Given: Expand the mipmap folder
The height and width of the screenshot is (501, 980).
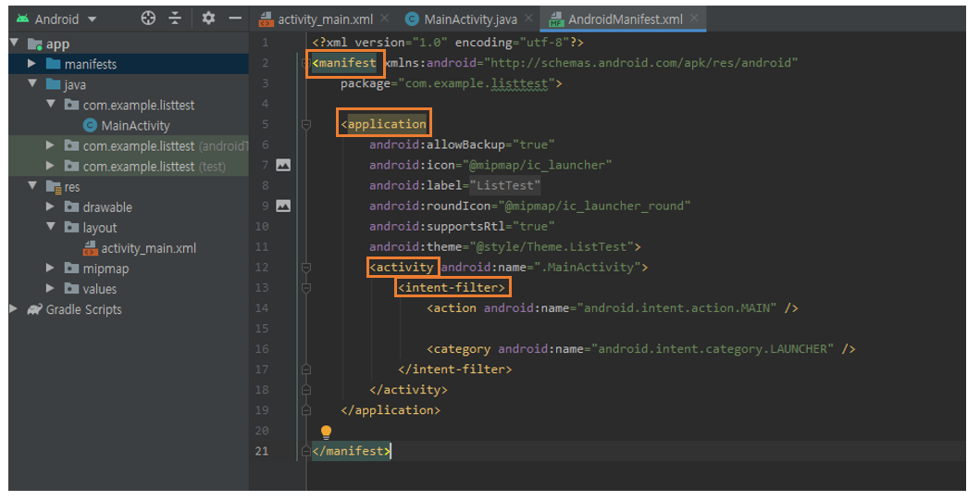Looking at the screenshot, I should [x=51, y=268].
